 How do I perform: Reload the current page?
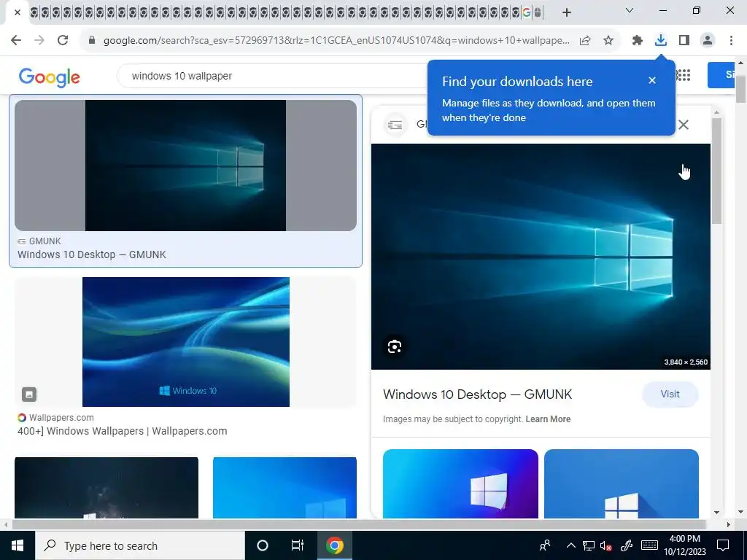tap(63, 41)
